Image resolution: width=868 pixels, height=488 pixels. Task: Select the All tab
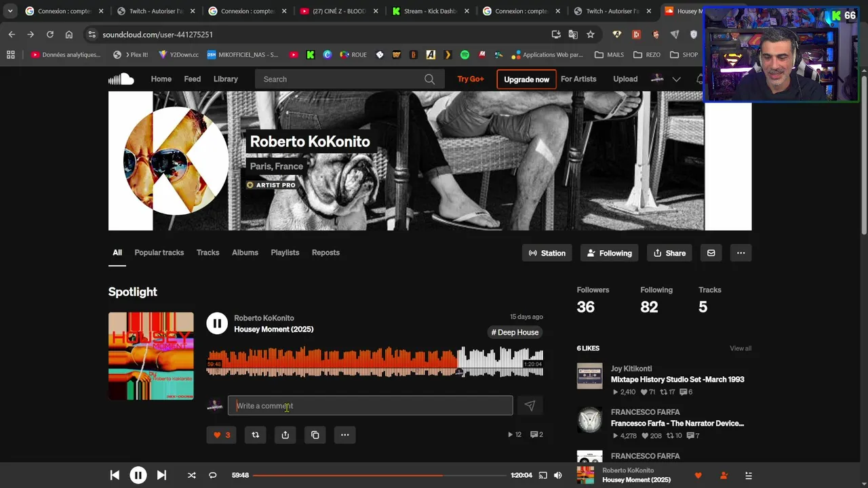[x=117, y=253]
